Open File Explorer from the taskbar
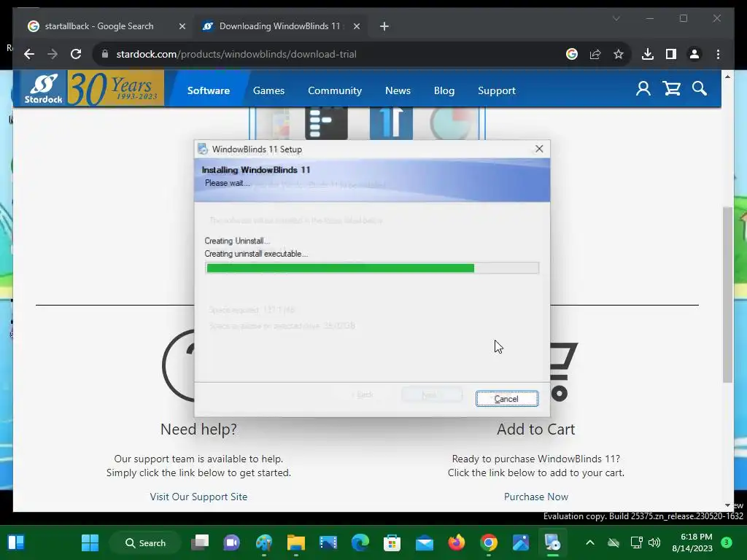747x560 pixels. tap(296, 542)
